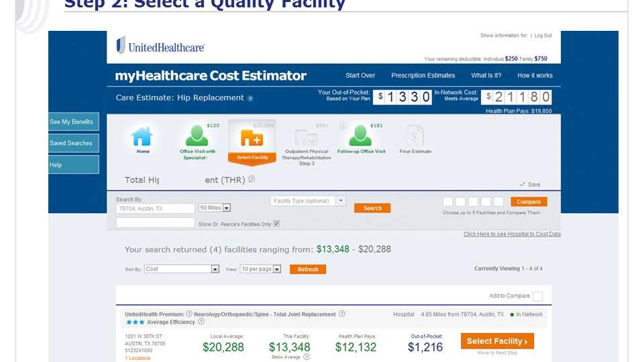
Task: Click the Log Out link
Action: 543,36
